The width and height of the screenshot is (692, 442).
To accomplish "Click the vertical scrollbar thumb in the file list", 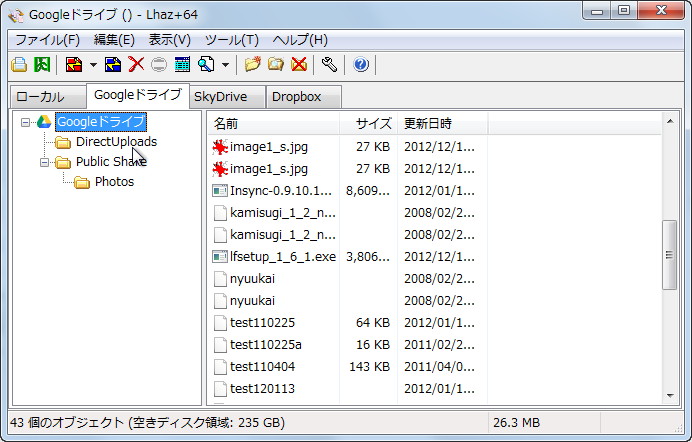I will pos(670,255).
